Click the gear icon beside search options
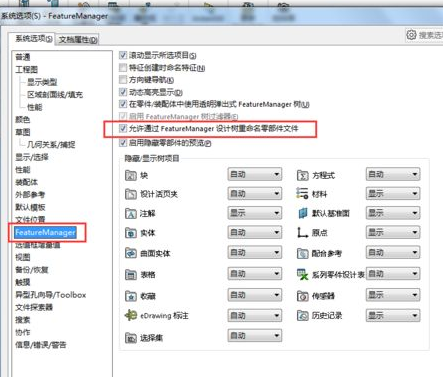Viewport: 443px width, 377px height. tap(411, 35)
